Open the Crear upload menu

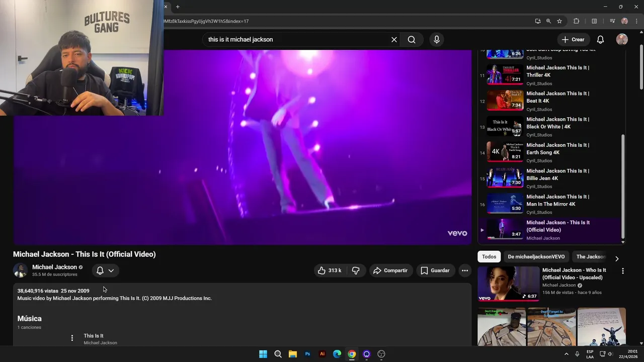tap(573, 40)
